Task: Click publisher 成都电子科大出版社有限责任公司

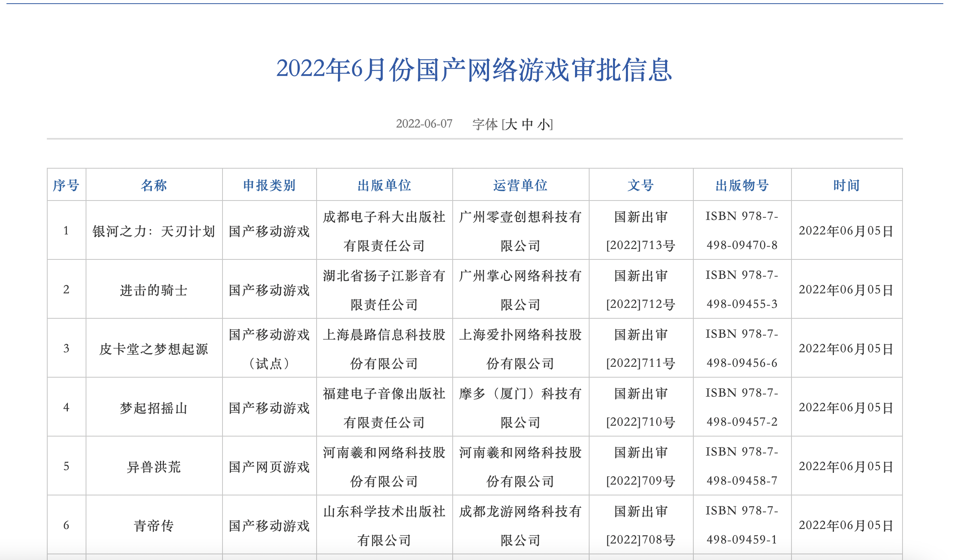Action: click(384, 231)
